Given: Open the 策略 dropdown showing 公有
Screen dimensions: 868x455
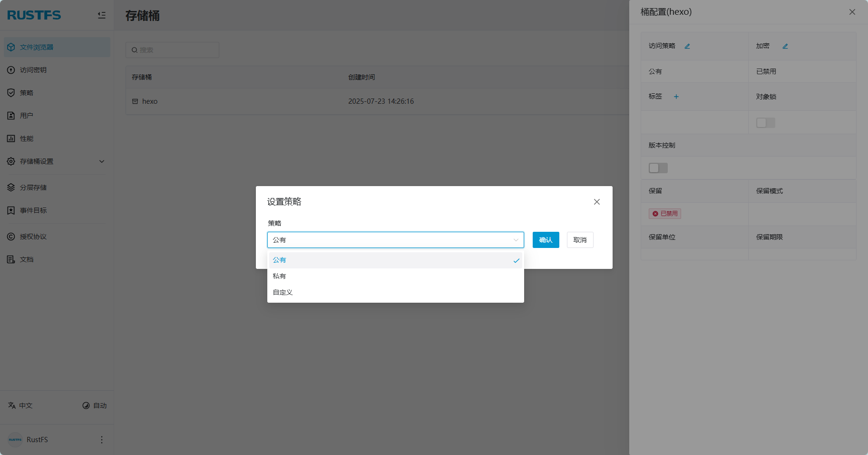Looking at the screenshot, I should (x=395, y=240).
